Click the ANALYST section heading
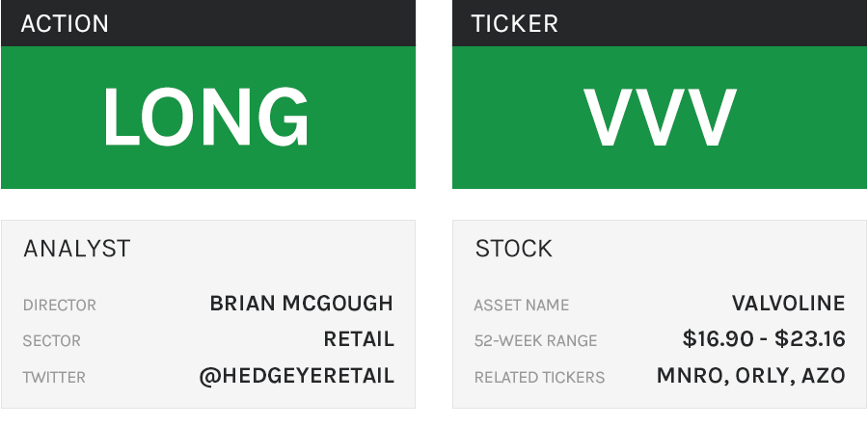 [76, 249]
